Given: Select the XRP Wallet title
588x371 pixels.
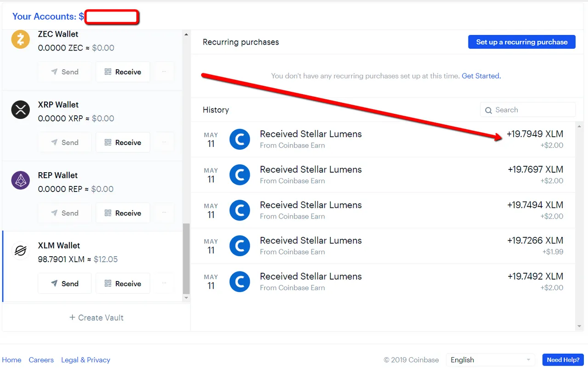Looking at the screenshot, I should (58, 105).
